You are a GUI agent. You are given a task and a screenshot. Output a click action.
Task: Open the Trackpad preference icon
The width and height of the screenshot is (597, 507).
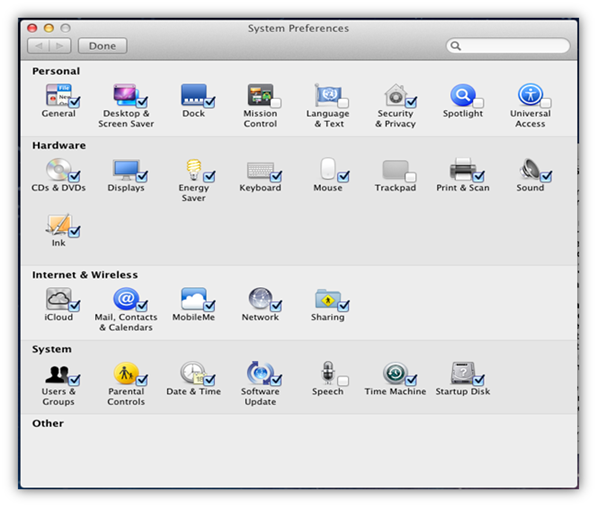[395, 170]
